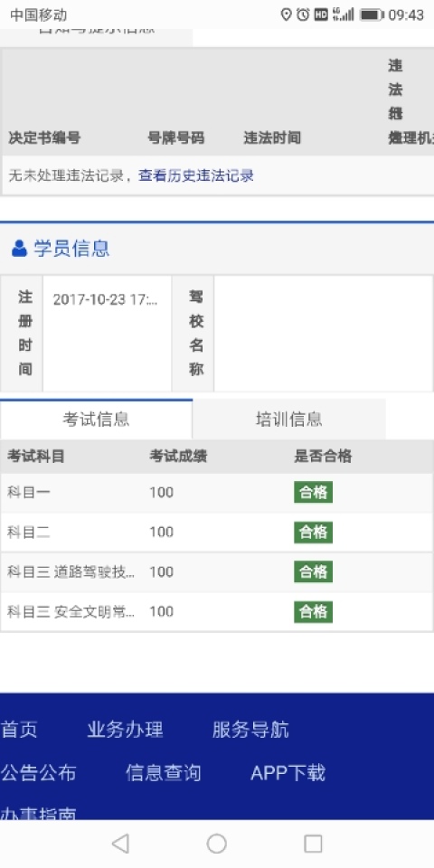Select the 考试信息 tab
The width and height of the screenshot is (434, 868).
97,419
